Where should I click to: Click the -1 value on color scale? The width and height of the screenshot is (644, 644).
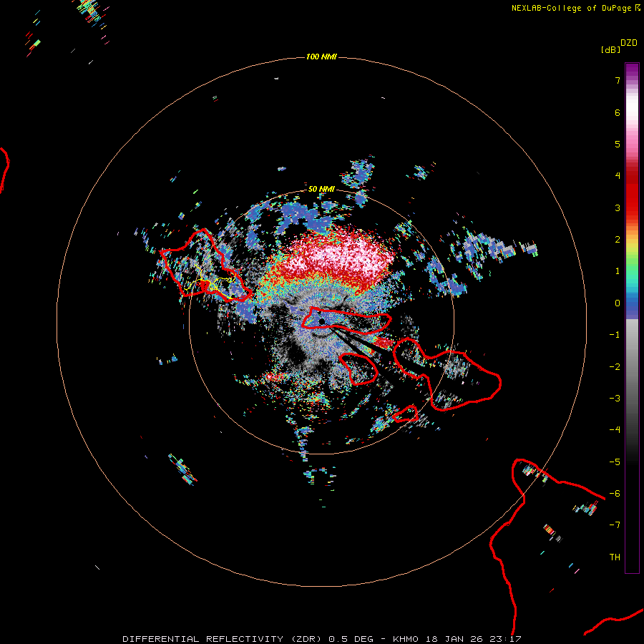coord(615,335)
